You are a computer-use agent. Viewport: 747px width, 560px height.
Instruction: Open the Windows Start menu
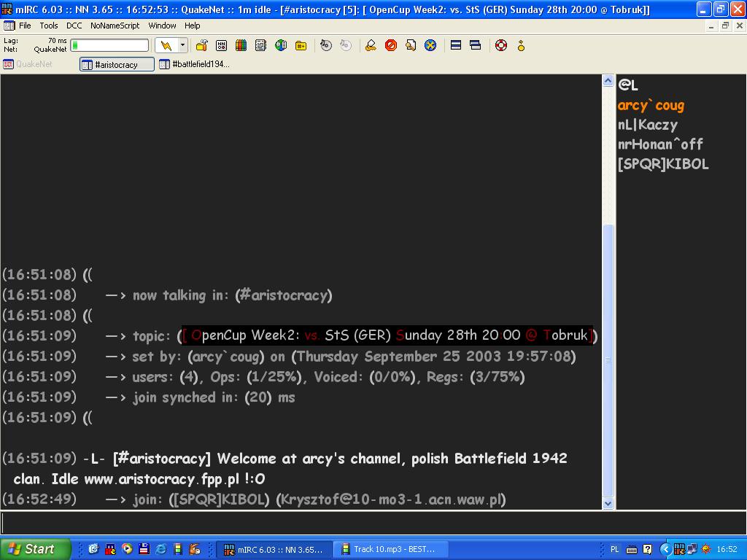coord(35,549)
